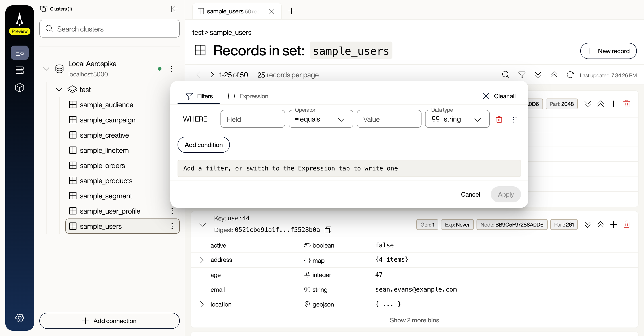Open sample_users set options menu
The image size is (644, 336).
click(172, 226)
